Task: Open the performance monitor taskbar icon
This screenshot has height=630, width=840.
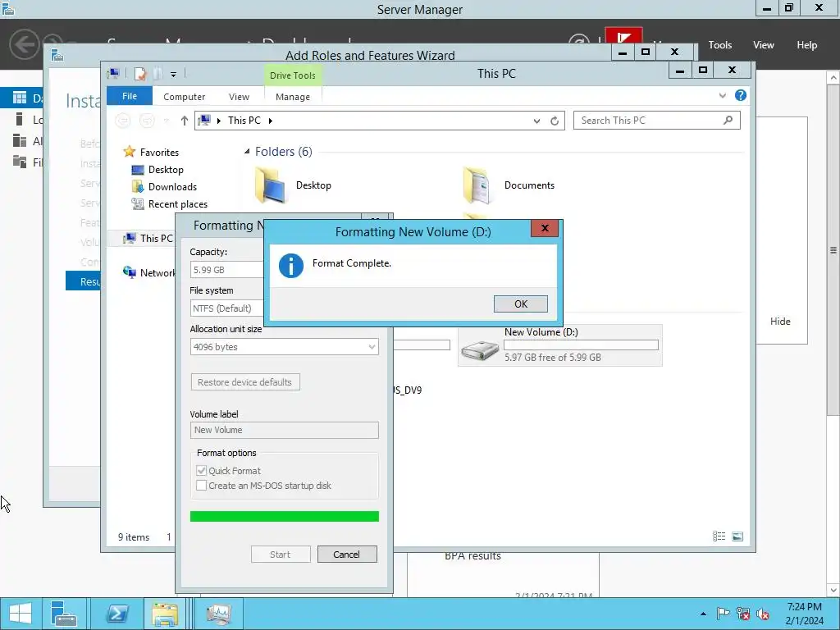Action: point(218,614)
